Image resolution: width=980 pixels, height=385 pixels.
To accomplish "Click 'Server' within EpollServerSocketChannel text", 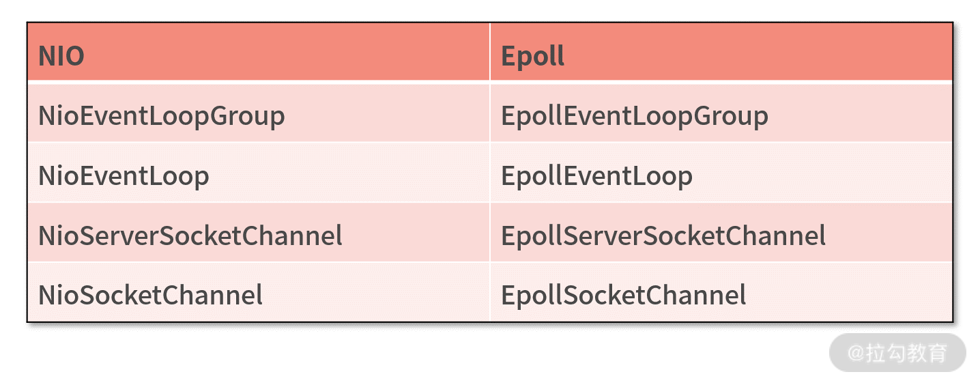I will coord(602,236).
